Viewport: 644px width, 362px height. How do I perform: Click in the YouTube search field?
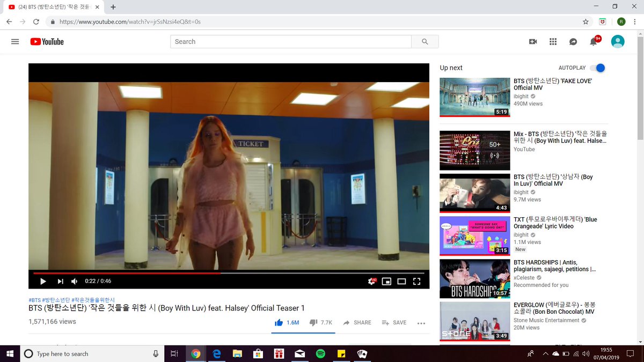click(291, 41)
